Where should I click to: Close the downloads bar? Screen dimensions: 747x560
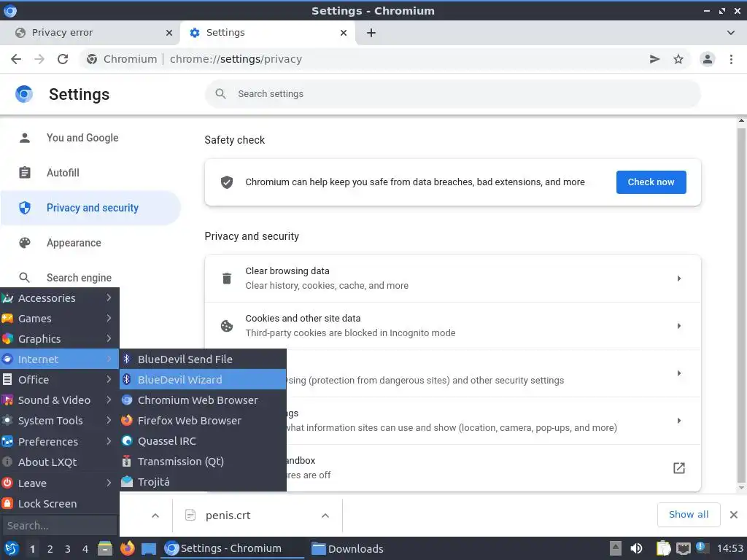coord(734,514)
